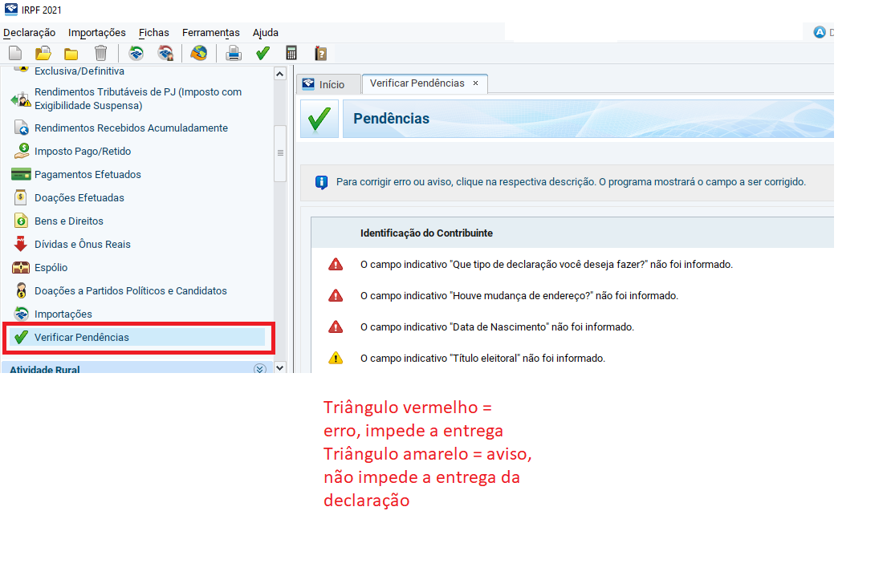Select Bens e Direitos in sidebar
883x588 pixels.
click(68, 221)
